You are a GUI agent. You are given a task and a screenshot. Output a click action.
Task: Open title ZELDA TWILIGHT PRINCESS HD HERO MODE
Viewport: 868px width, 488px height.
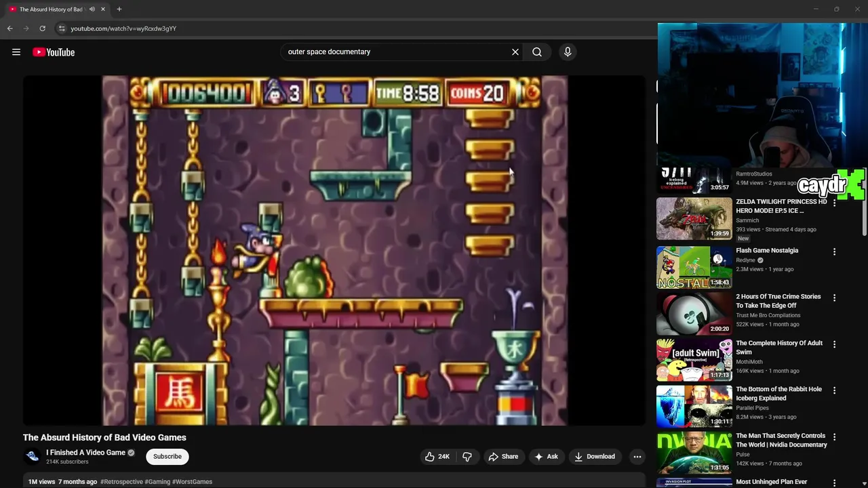tap(781, 206)
